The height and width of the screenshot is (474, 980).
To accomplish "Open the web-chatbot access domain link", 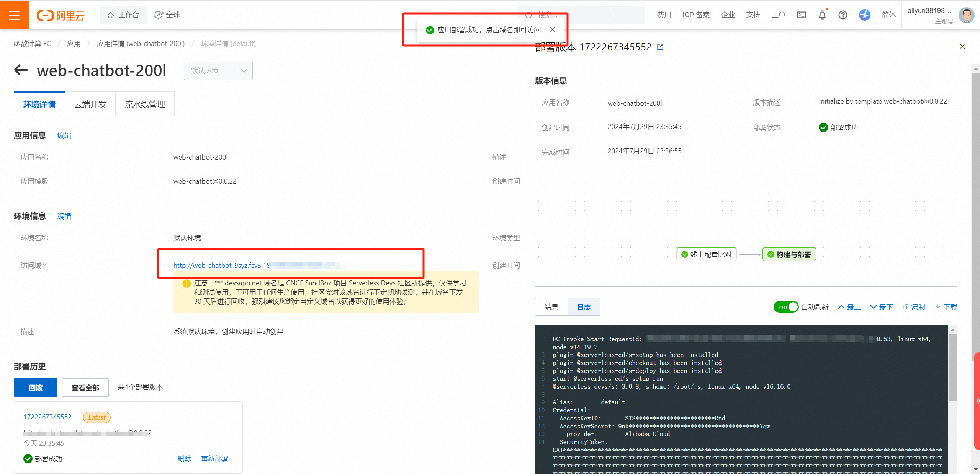I will 221,265.
